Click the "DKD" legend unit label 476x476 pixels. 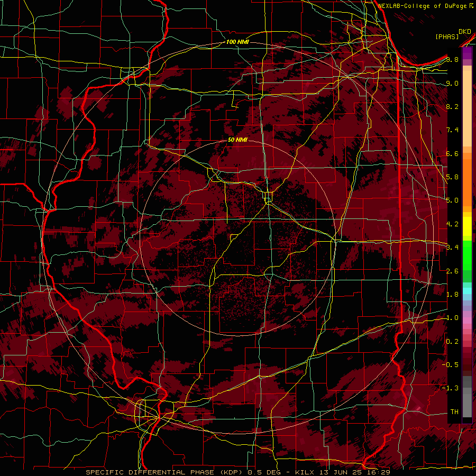click(x=465, y=32)
